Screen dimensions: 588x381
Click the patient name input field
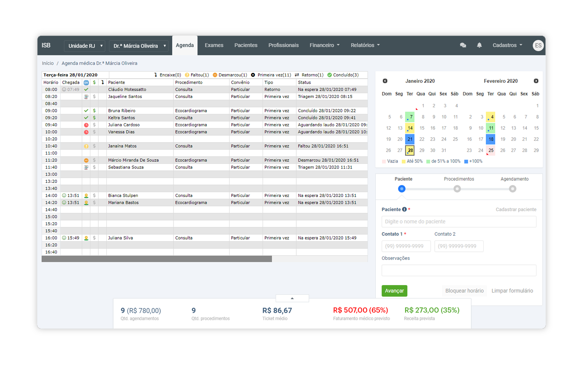tap(459, 222)
